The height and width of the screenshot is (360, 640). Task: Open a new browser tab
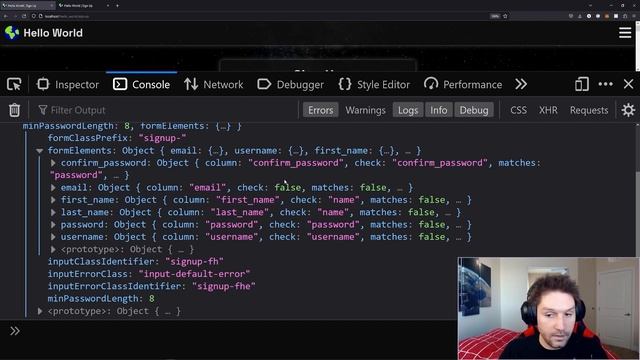pos(117,6)
